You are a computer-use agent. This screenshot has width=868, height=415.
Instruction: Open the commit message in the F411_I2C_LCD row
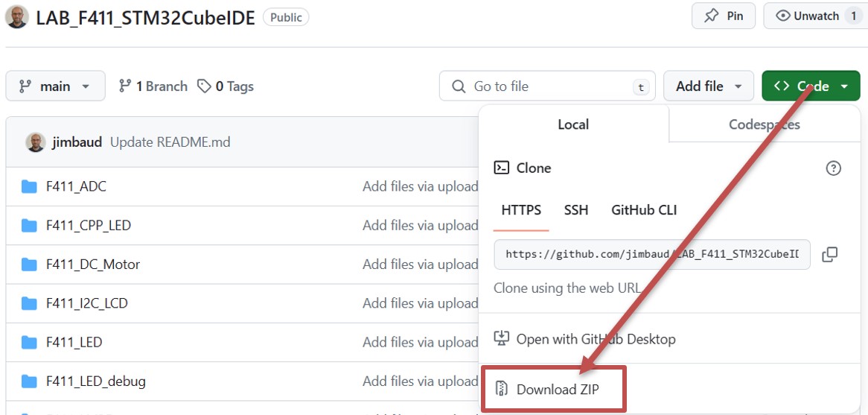(x=420, y=303)
